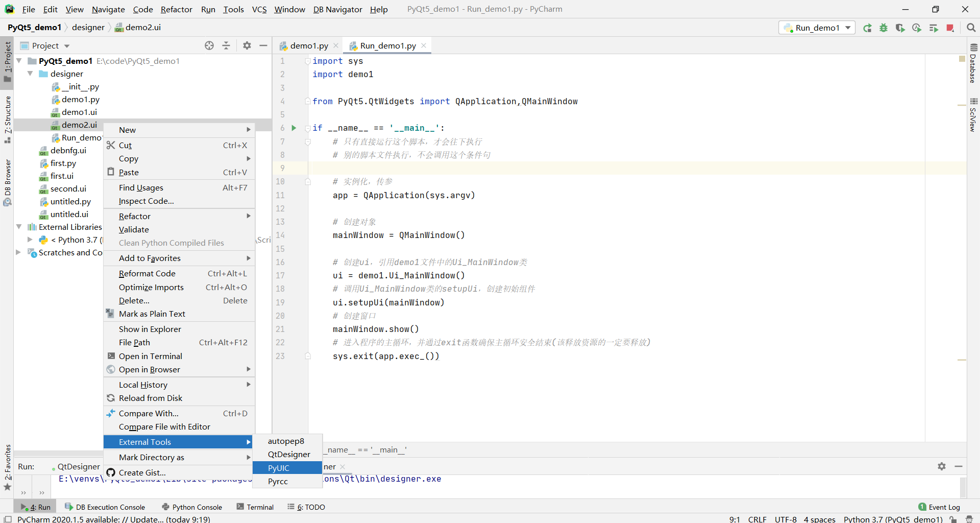Switch to demo1.py editor tab
This screenshot has height=523, width=980.
click(x=309, y=45)
